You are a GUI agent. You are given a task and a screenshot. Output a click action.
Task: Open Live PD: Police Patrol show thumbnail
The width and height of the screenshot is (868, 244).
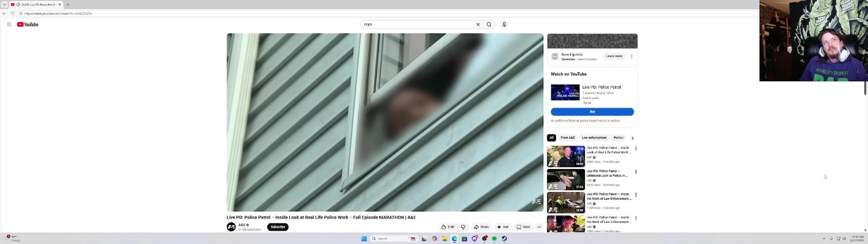pos(565,93)
